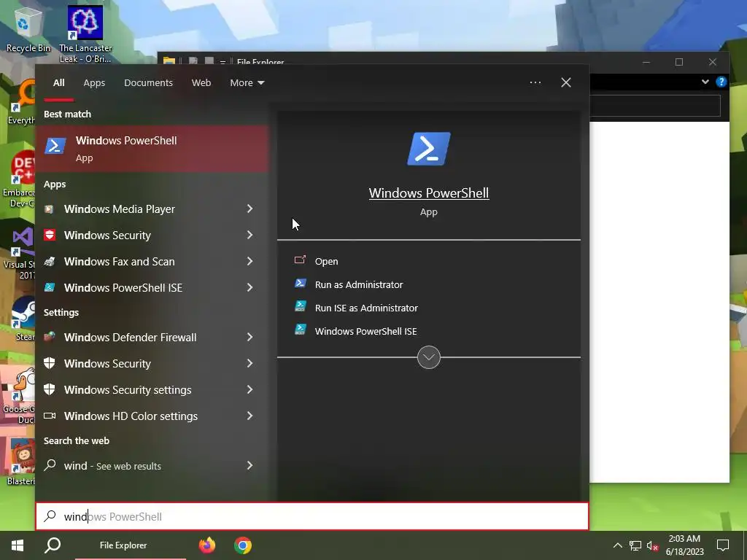Screen dimensions: 747x560
Task: Click the Start button on taskbar
Action: click(18, 545)
